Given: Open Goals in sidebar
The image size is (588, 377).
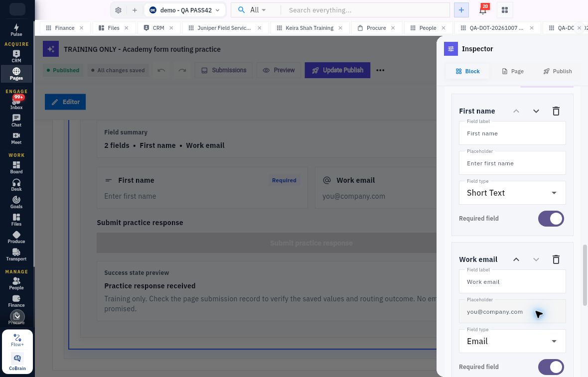Looking at the screenshot, I should coord(16,202).
